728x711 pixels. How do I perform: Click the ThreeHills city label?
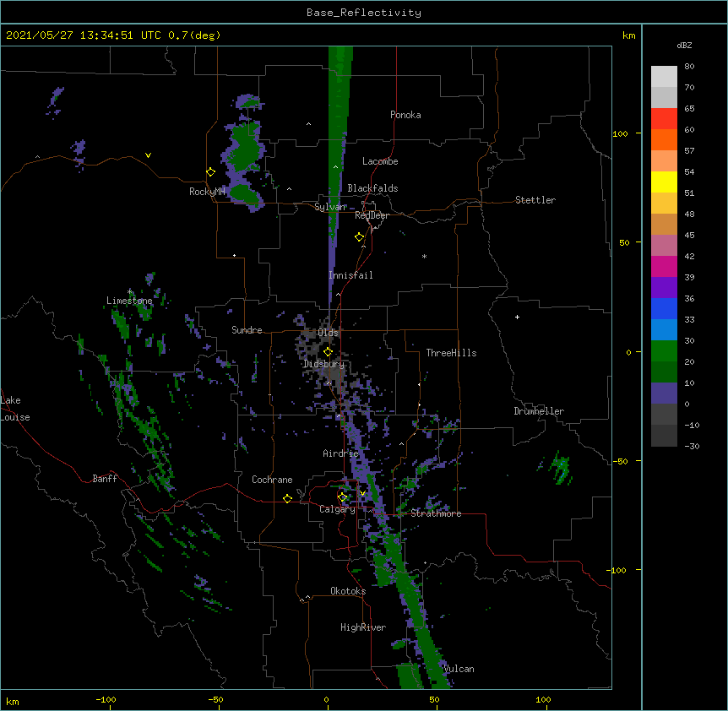(451, 353)
